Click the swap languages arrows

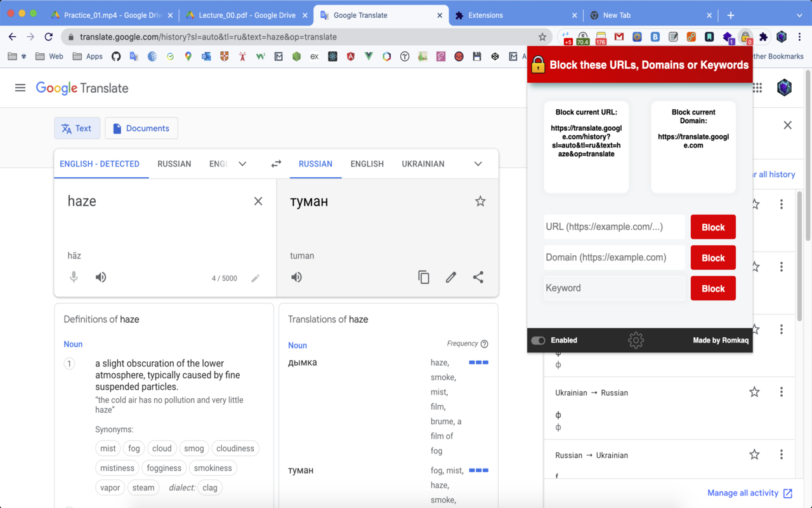(x=276, y=163)
